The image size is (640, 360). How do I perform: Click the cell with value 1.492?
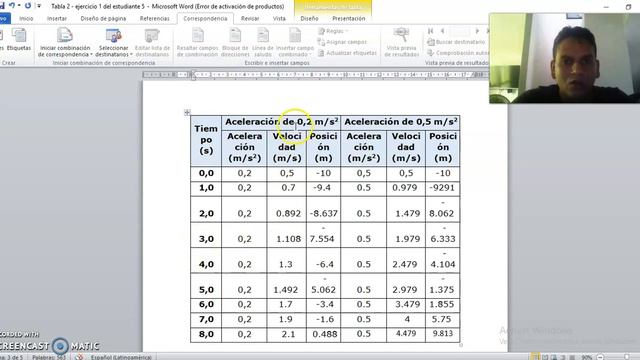click(x=287, y=286)
